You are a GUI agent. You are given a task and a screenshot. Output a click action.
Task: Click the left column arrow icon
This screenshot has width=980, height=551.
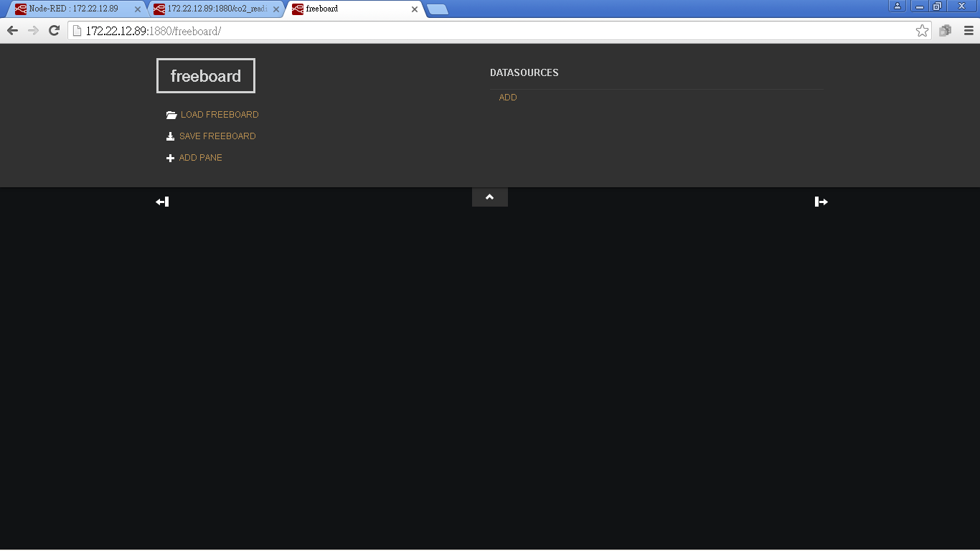click(x=162, y=202)
